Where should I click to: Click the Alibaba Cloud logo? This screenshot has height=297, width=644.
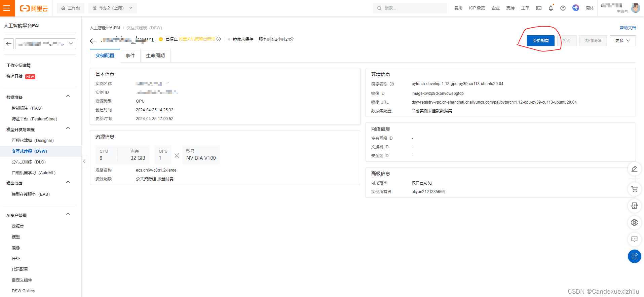34,8
